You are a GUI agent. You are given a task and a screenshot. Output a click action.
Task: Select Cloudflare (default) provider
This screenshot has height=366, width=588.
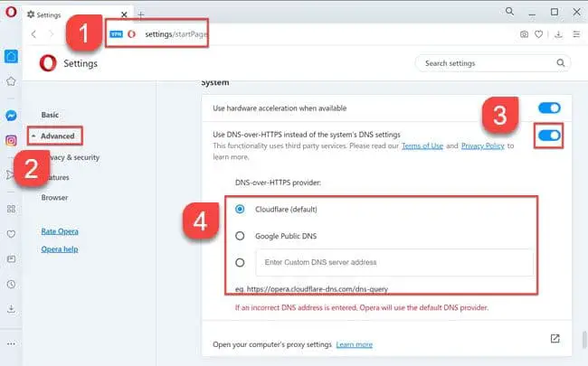pyautogui.click(x=240, y=209)
